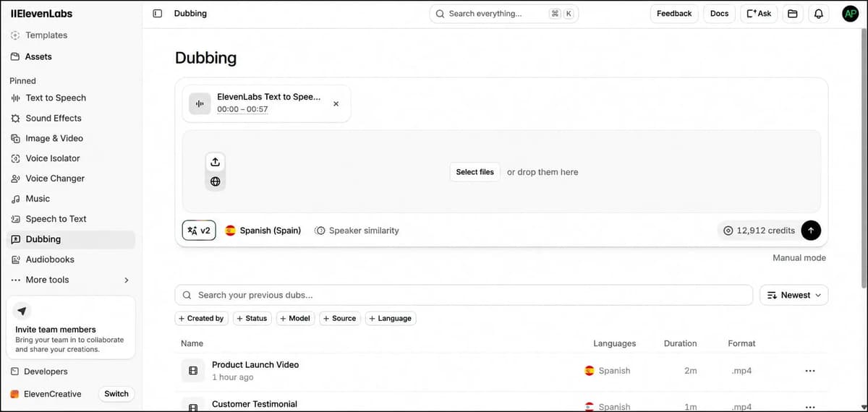Open the Spanish (Spain) language selector
This screenshot has width=868, height=412.
(x=263, y=231)
